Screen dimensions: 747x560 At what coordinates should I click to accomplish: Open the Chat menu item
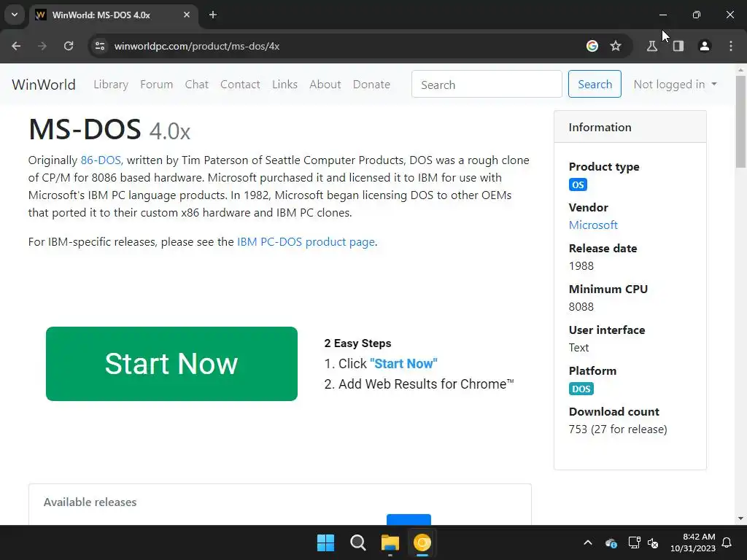197,85
